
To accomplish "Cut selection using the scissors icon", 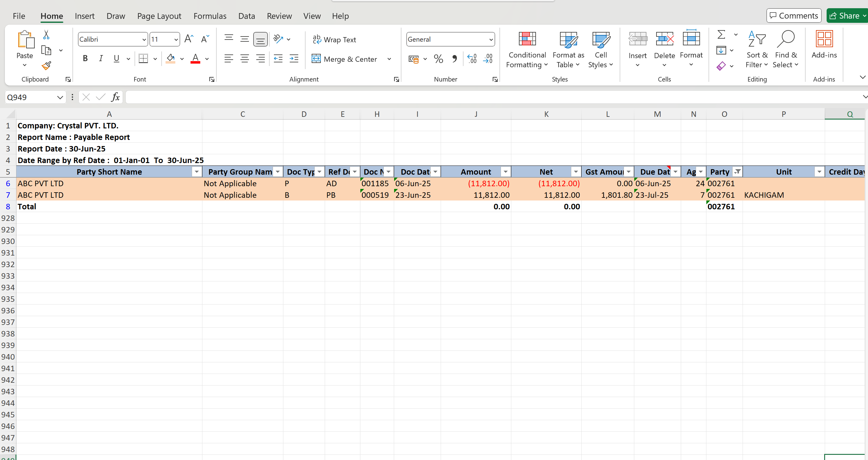I will click(x=46, y=35).
